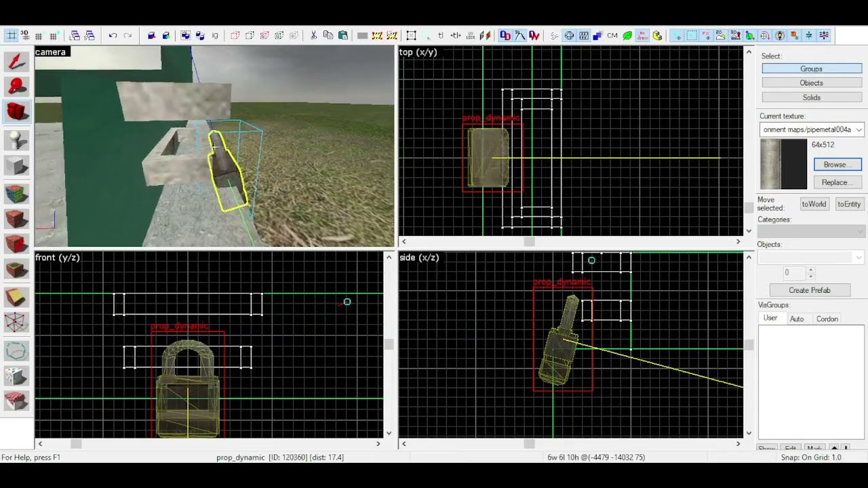Toggle the 2D grid display button
Viewport: 868px width, 488px height.
(10, 36)
